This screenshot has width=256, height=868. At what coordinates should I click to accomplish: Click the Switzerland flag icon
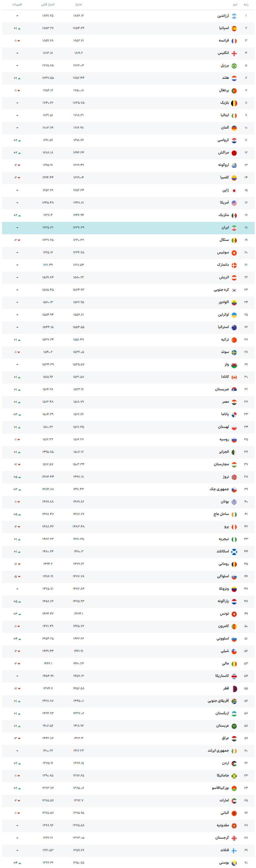(x=234, y=253)
